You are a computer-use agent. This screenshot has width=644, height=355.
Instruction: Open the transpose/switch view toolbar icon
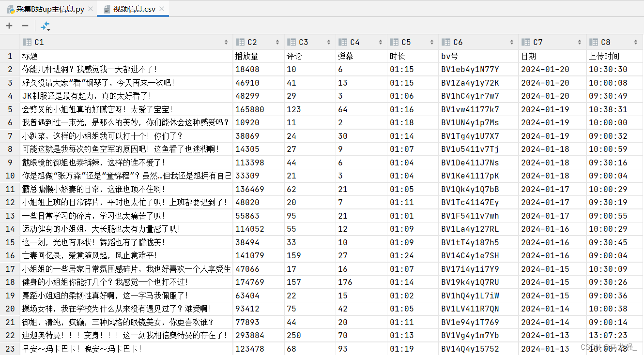[x=46, y=26]
